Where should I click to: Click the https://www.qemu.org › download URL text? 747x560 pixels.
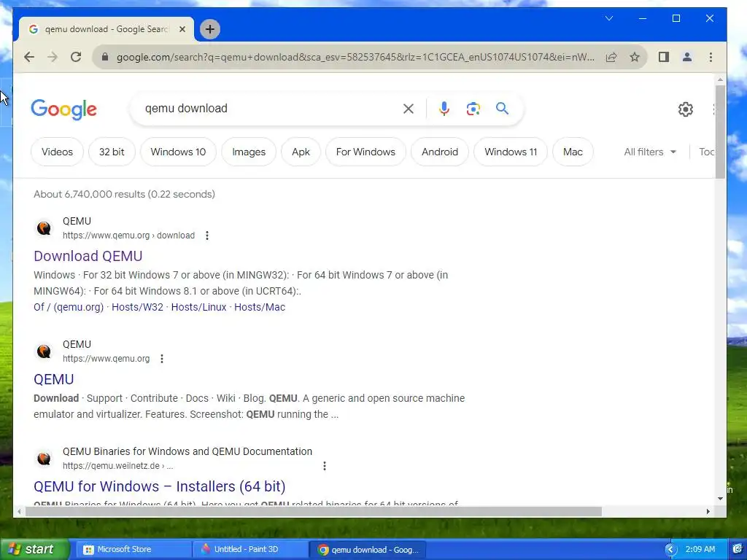point(128,236)
